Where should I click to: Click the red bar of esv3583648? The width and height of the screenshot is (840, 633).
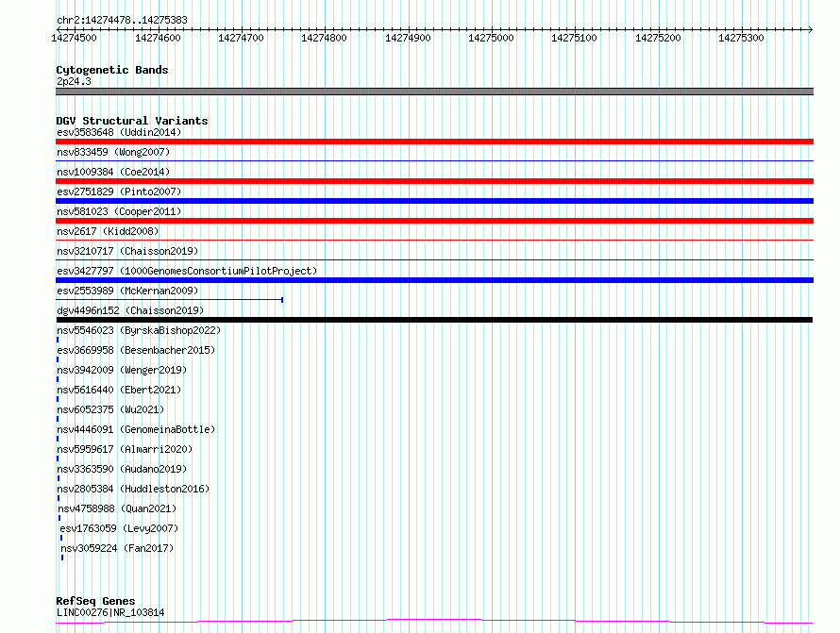(434, 142)
